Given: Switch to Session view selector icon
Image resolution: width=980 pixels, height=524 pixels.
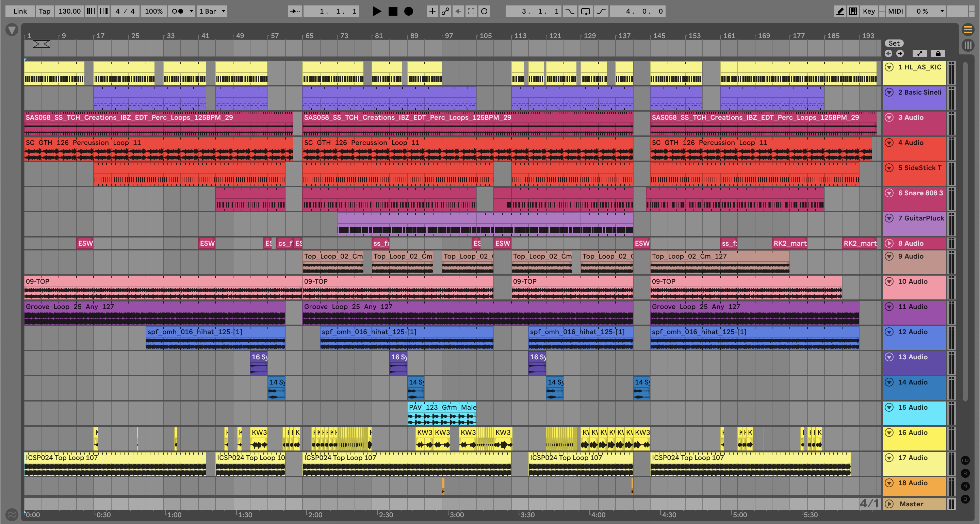Looking at the screenshot, I should (x=968, y=45).
